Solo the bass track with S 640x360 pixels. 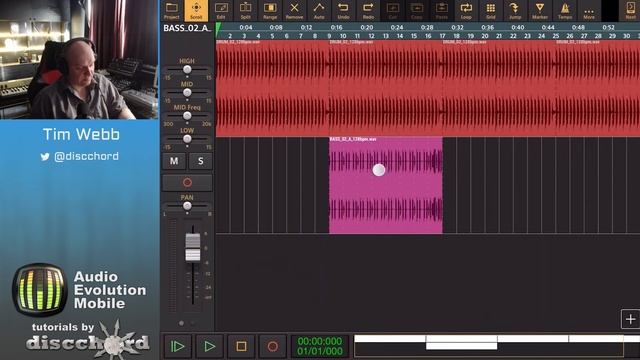tap(200, 161)
